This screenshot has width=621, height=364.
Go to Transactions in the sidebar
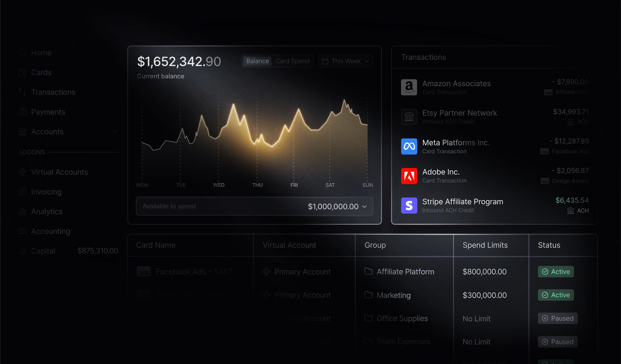pyautogui.click(x=53, y=92)
